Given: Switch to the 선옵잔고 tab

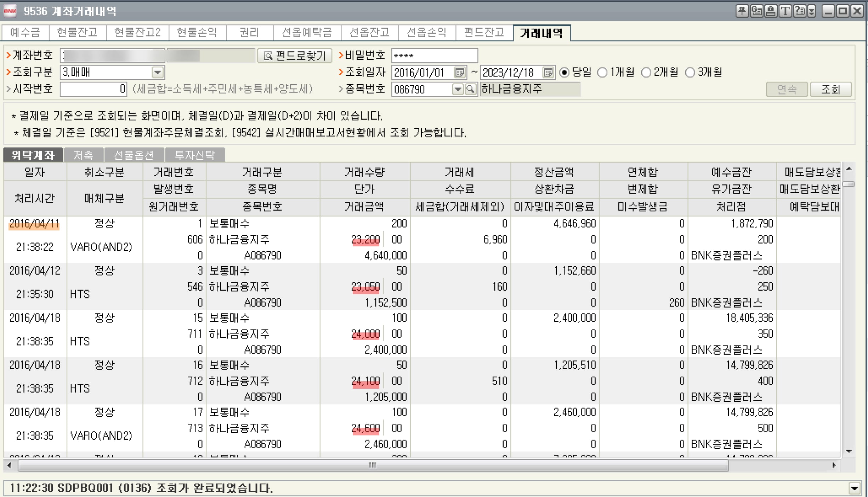Looking at the screenshot, I should [x=369, y=33].
